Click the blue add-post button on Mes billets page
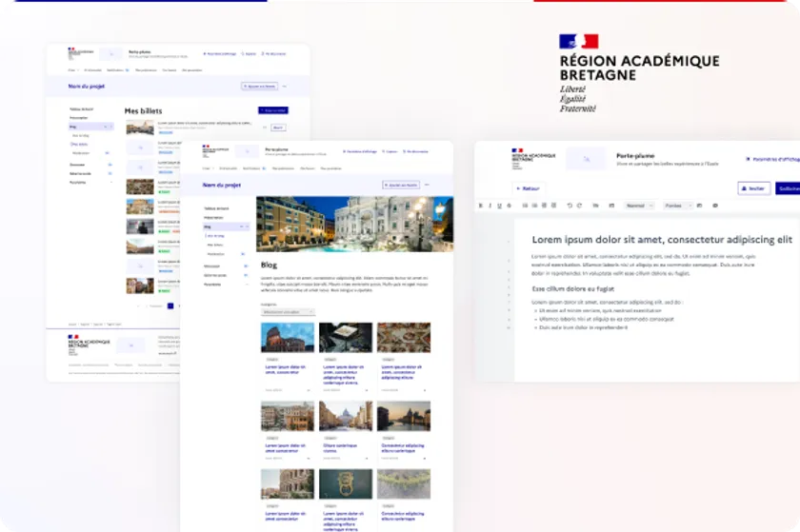 [273, 110]
